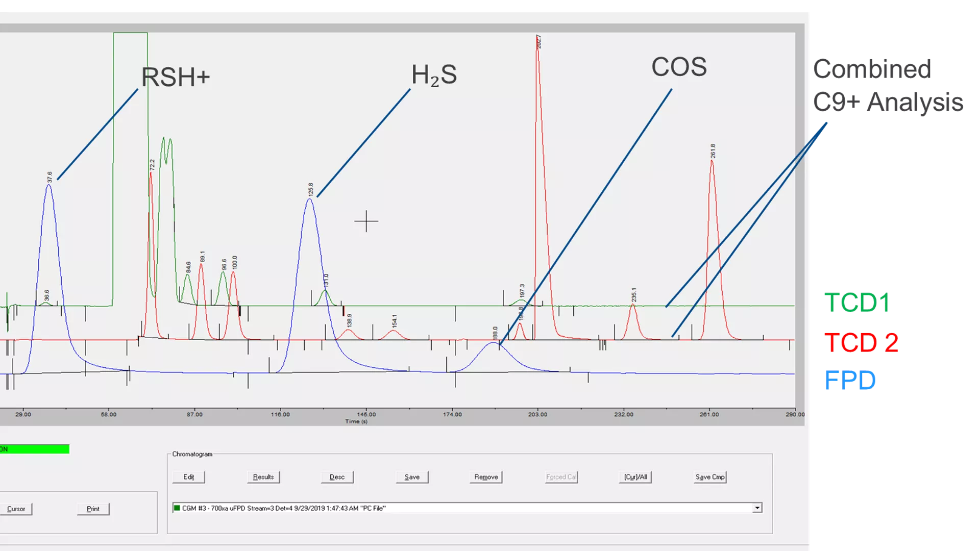The height and width of the screenshot is (551, 980).
Task: Click the FPD legend label
Action: point(849,380)
